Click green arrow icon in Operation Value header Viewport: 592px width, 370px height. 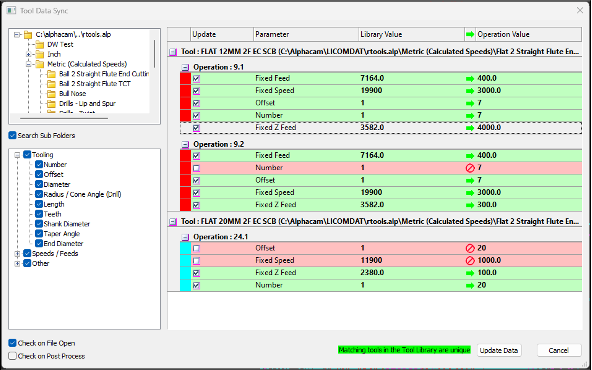470,34
